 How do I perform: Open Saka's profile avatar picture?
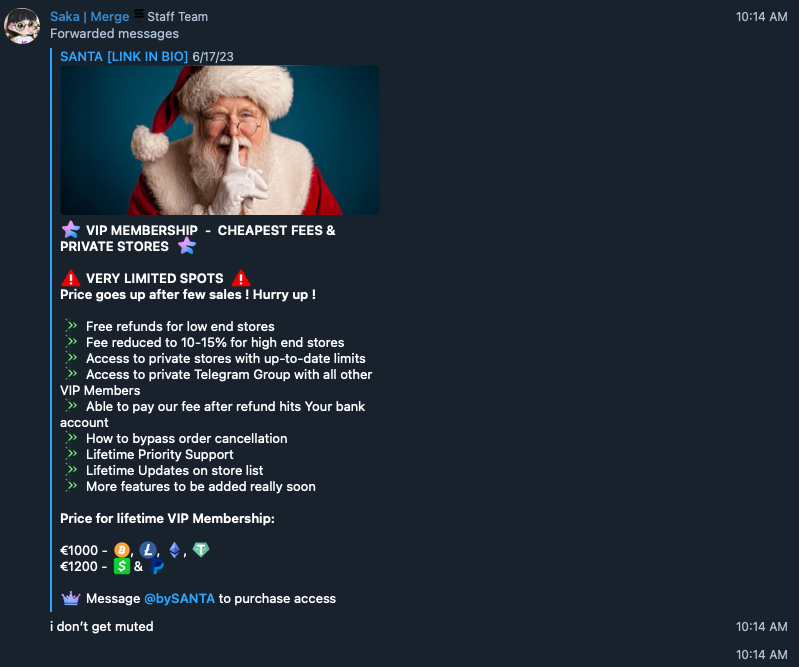(x=22, y=26)
